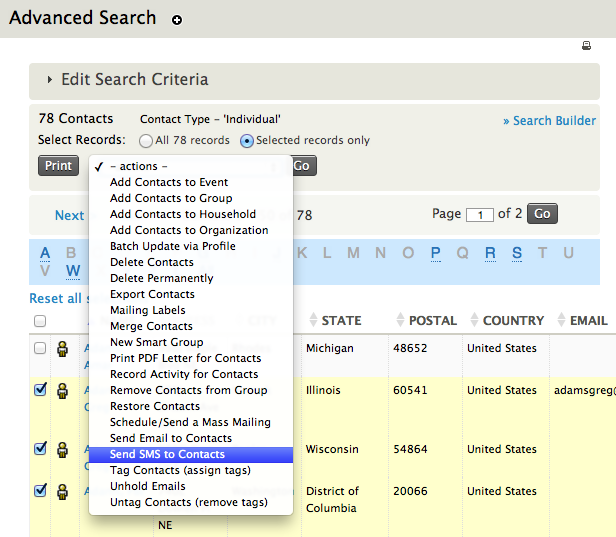Screen dimensions: 616x537
Task: Click the contact icon in the Wisconsin row
Action: [x=62, y=450]
